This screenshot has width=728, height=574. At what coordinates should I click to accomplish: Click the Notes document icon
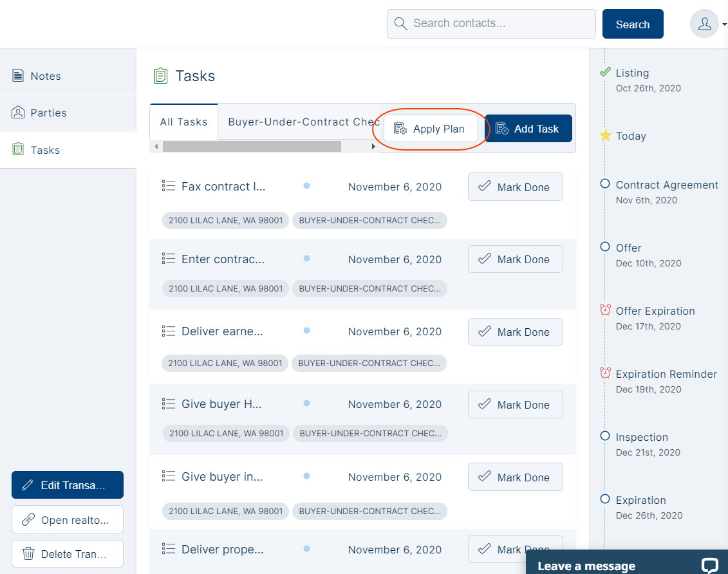pos(17,75)
